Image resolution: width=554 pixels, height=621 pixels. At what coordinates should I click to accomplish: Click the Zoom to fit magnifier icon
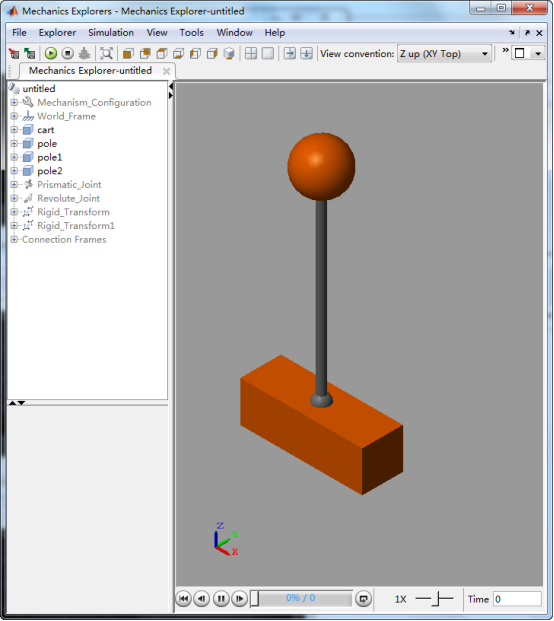(106, 53)
